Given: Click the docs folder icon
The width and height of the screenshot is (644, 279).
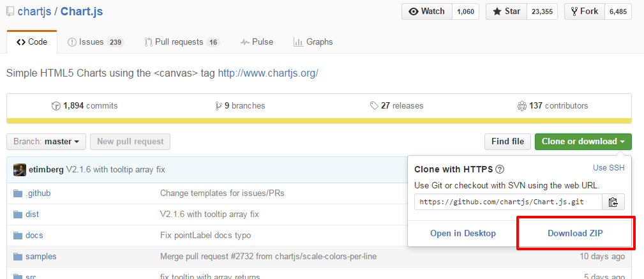Looking at the screenshot, I should [x=17, y=236].
